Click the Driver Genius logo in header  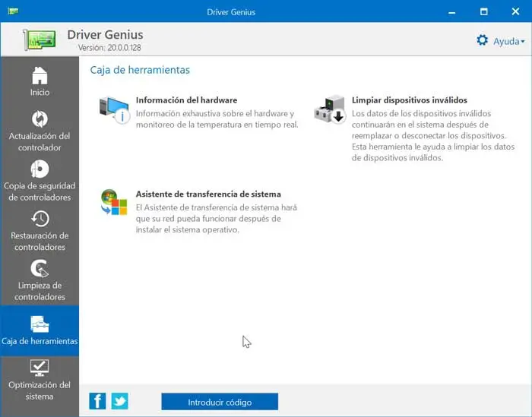(40, 39)
